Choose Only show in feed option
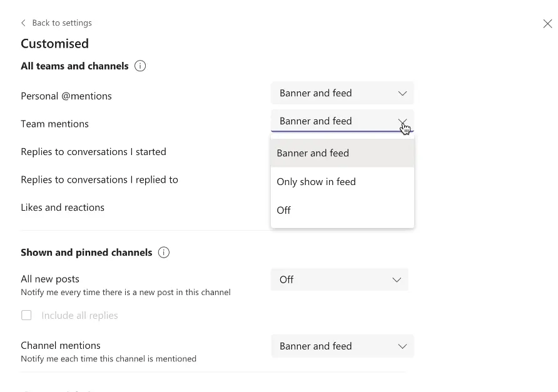558x392 pixels. (316, 182)
